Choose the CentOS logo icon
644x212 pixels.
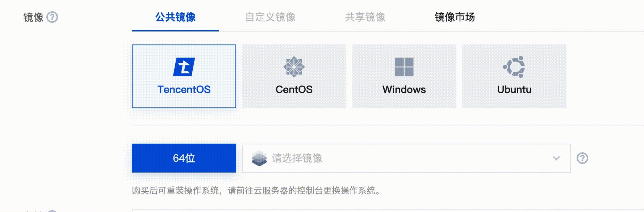[x=294, y=67]
